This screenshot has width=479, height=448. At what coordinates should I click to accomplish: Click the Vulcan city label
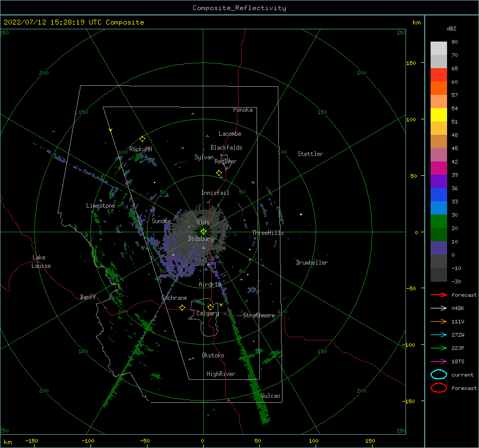pos(271,396)
